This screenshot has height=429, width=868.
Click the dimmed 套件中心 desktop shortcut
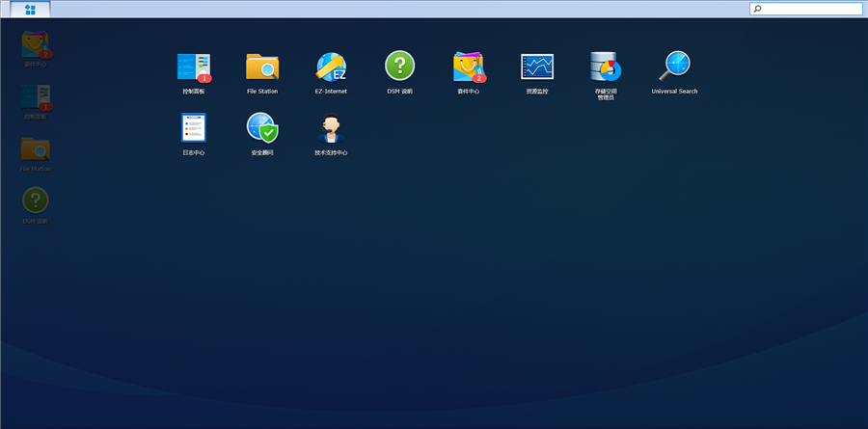coord(36,44)
